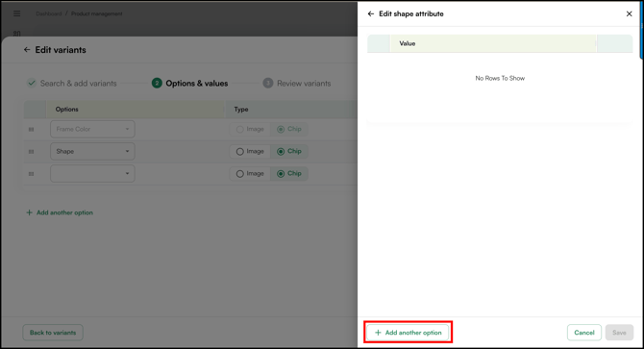The height and width of the screenshot is (349, 644).
Task: Click back arrow beside Edit variants
Action: point(27,50)
